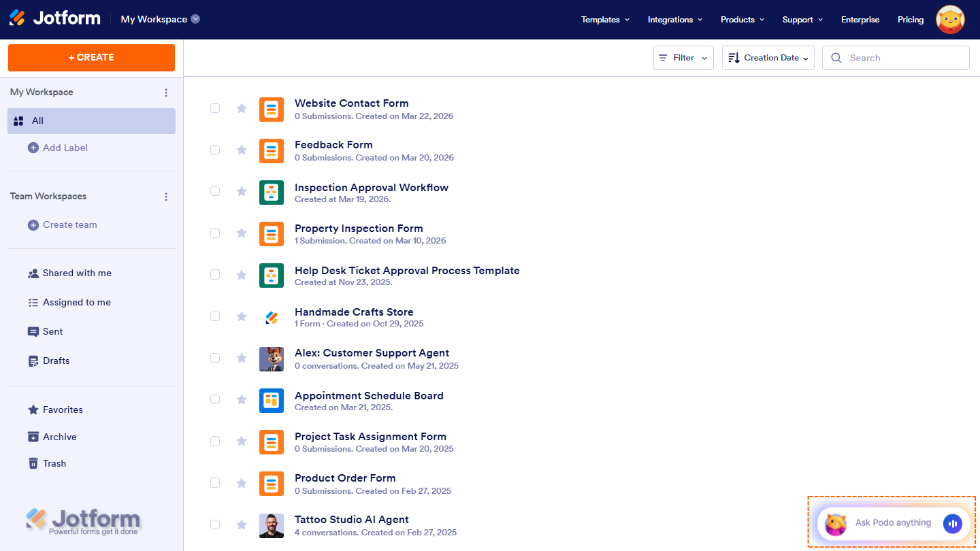Click the audio waveform control in Ask Podo
This screenshot has width=980, height=551.
tap(953, 523)
